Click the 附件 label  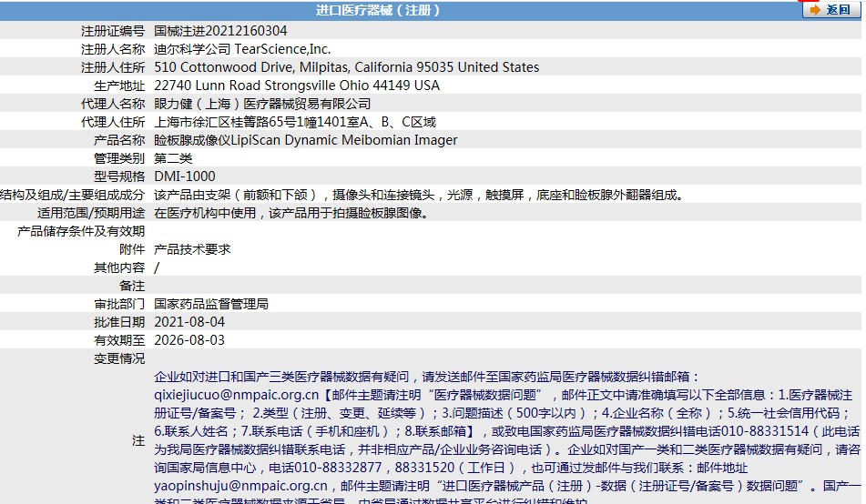pyautogui.click(x=132, y=249)
